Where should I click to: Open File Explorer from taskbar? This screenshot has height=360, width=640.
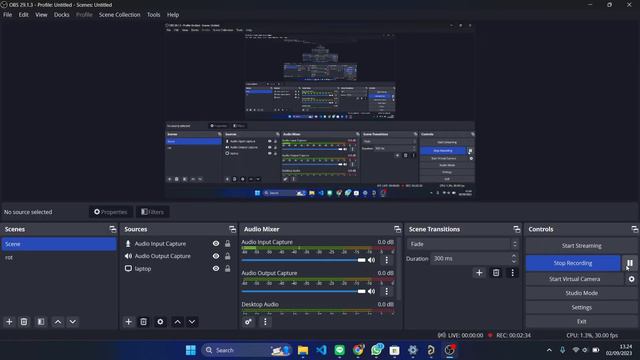tap(303, 350)
